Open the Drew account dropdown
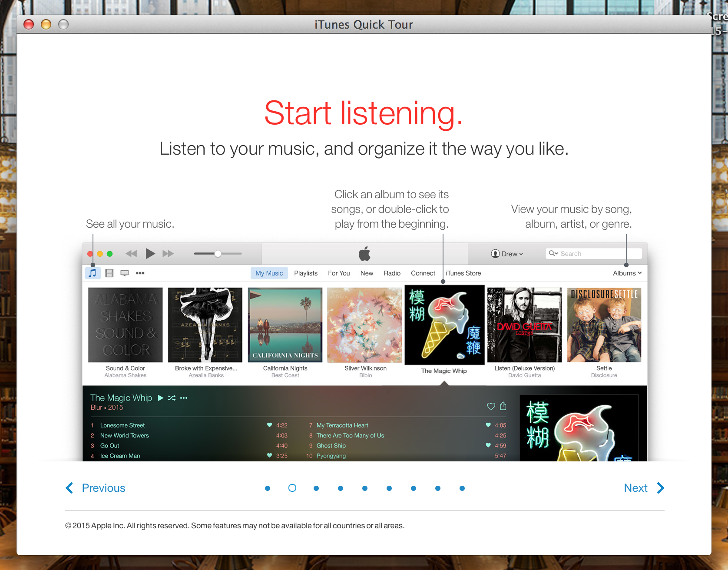728x570 pixels. tap(507, 254)
